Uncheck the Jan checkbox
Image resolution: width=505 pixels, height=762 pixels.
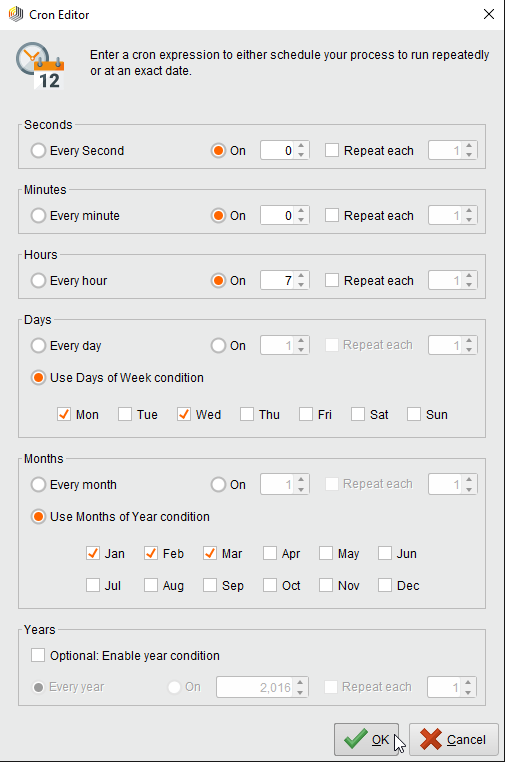[92, 554]
